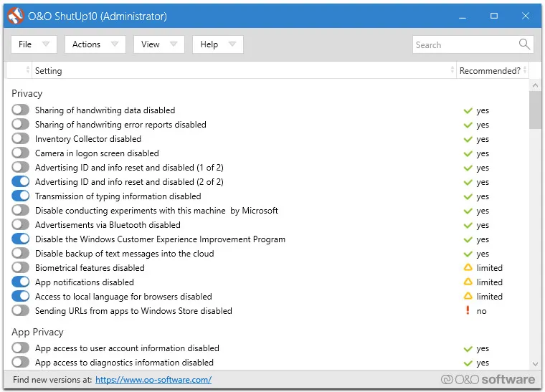Screen dimensions: 545x392
Task: Turn off Transmission of typing information toggle
Action: 21,196
